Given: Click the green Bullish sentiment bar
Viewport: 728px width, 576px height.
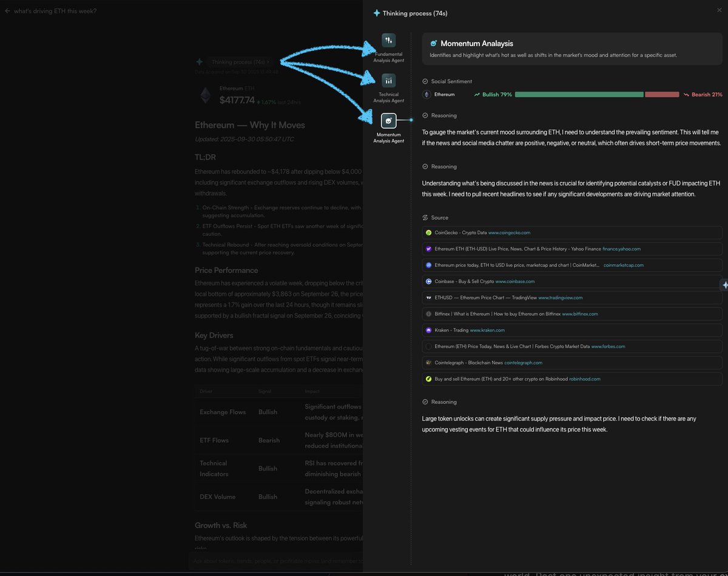Looking at the screenshot, I should (x=579, y=95).
